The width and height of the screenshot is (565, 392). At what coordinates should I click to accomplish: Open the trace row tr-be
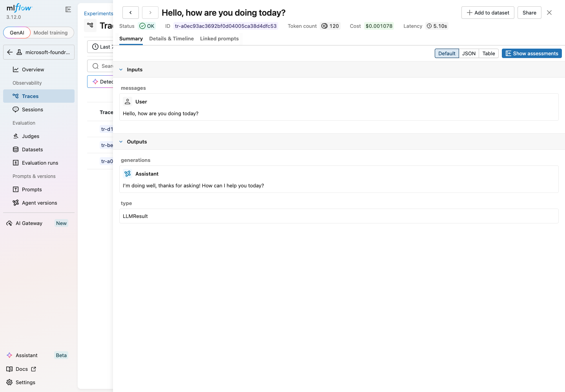click(x=107, y=145)
